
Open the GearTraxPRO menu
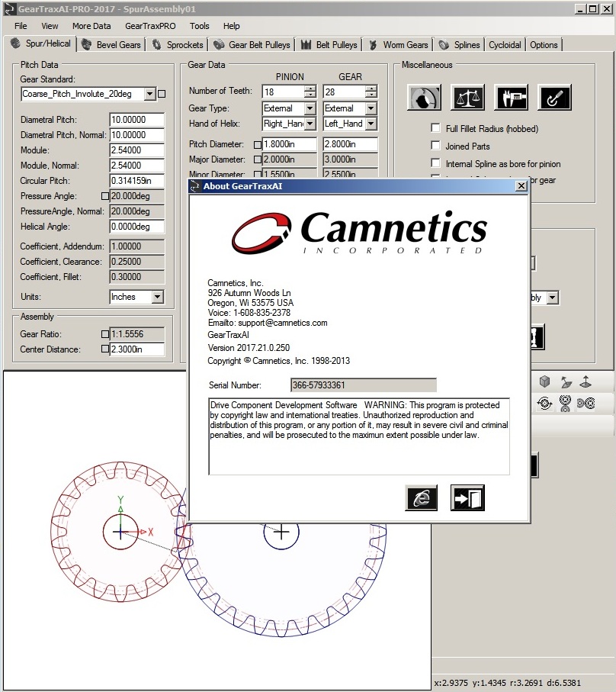pyautogui.click(x=150, y=26)
